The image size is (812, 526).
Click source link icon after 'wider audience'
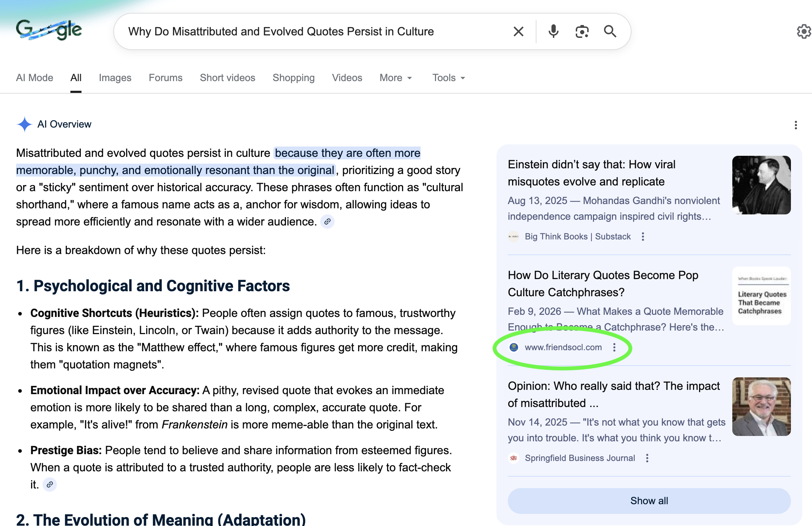(327, 222)
